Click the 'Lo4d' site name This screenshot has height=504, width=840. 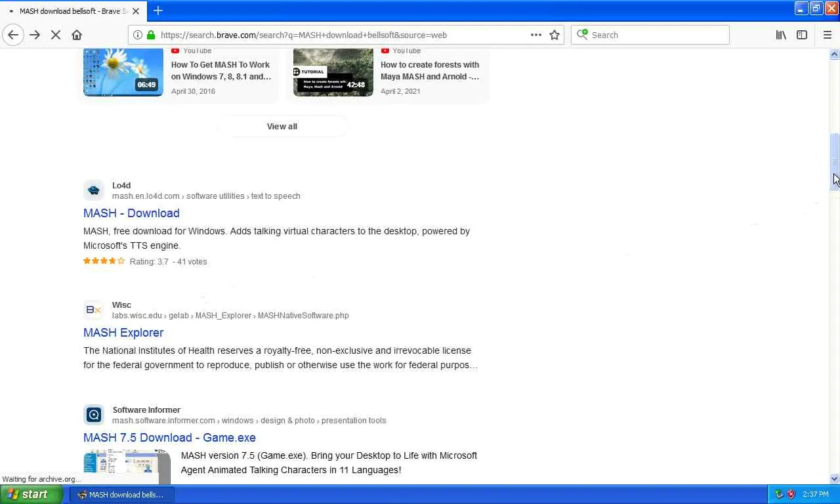pyautogui.click(x=121, y=186)
